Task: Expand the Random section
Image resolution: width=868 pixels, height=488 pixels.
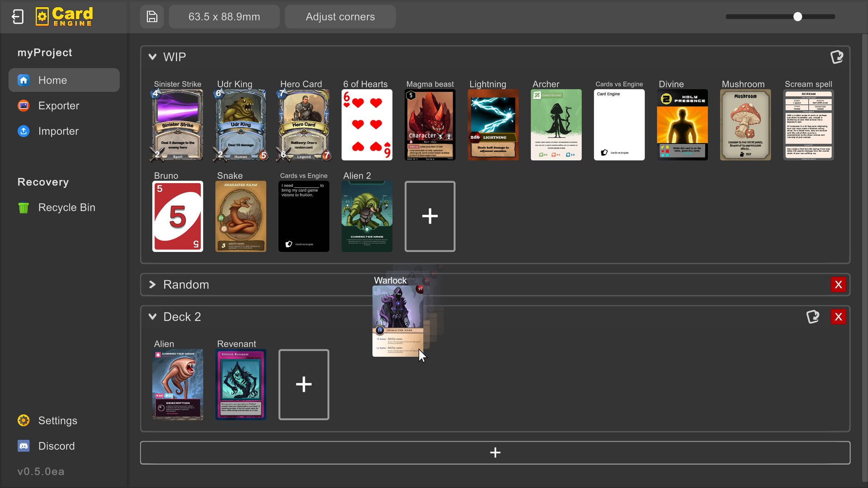Action: (x=153, y=284)
